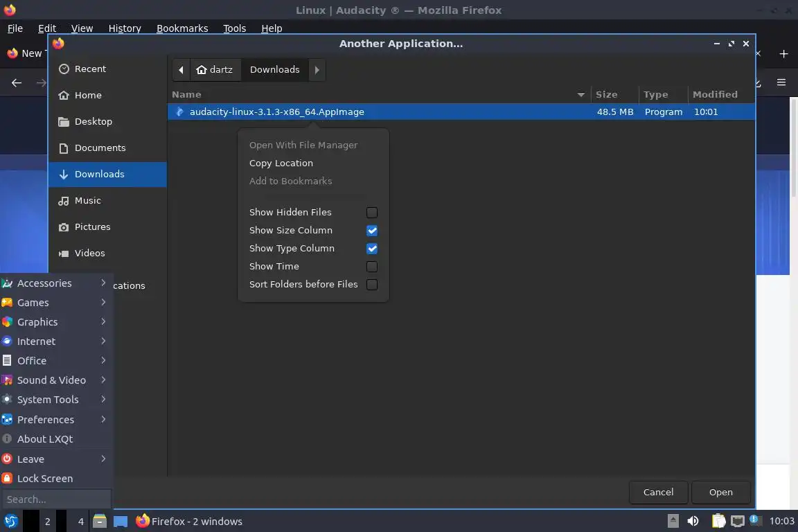This screenshot has width=798, height=532.
Task: Click the Desktop folder icon in sidebar
Action: (x=64, y=122)
